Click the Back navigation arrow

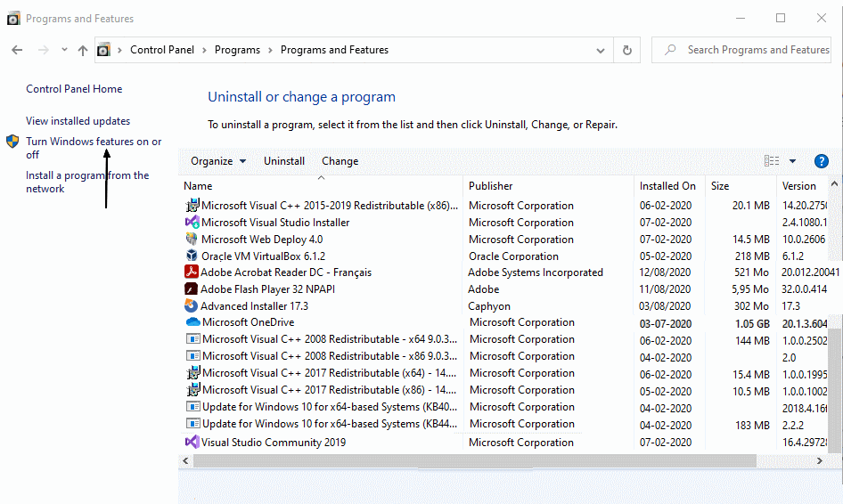click(x=17, y=50)
